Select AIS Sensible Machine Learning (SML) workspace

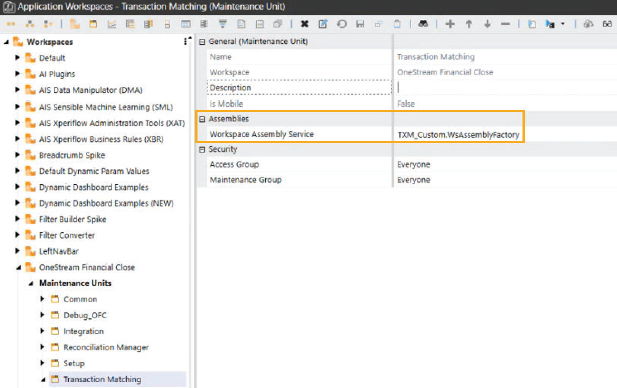105,107
